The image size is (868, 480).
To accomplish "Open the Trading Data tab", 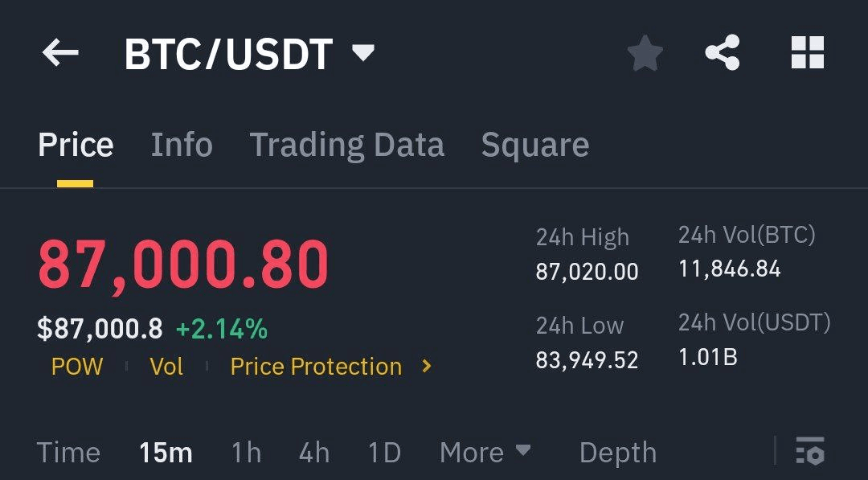I will [346, 145].
